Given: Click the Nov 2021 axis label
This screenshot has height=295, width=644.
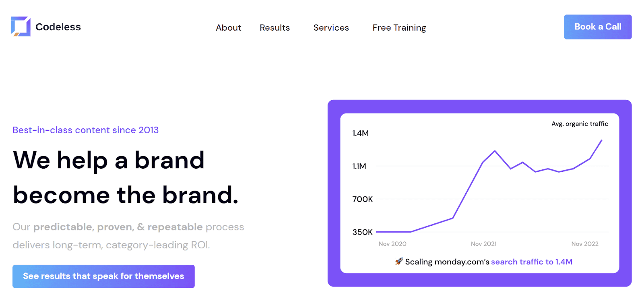Looking at the screenshot, I should [x=483, y=244].
